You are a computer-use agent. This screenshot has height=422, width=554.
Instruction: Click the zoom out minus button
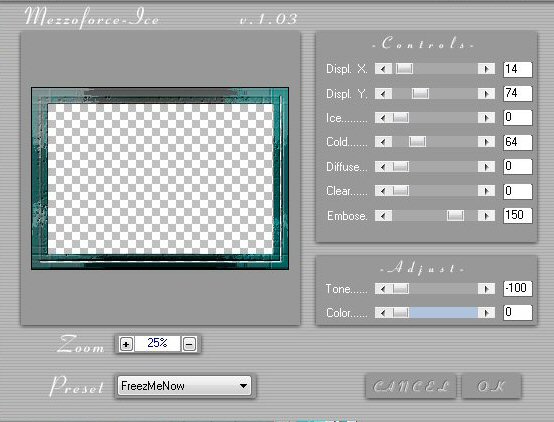point(189,344)
